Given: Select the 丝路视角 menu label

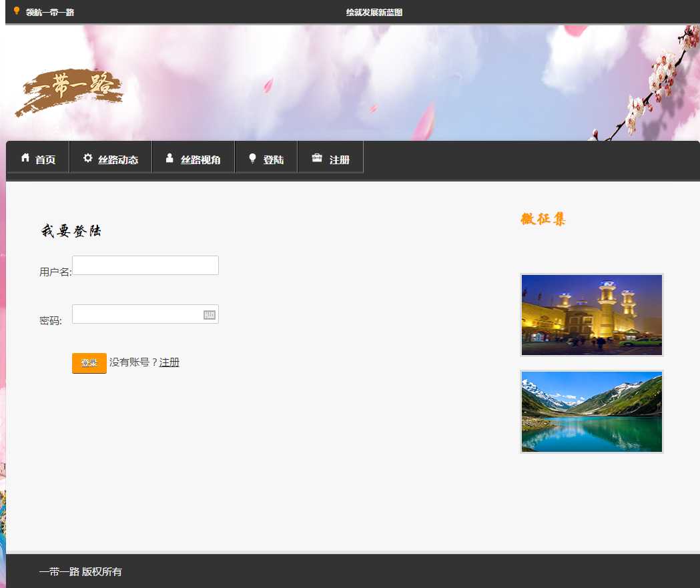Looking at the screenshot, I should pos(201,160).
